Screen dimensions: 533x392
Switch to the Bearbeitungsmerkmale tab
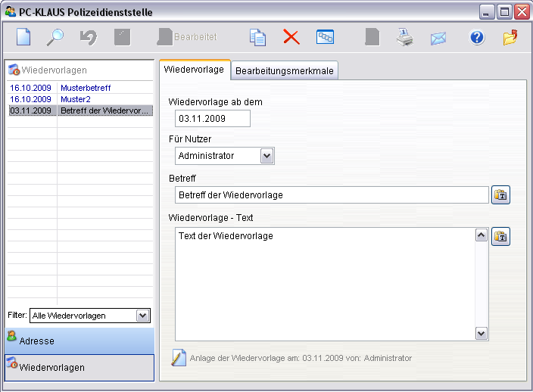coord(284,70)
